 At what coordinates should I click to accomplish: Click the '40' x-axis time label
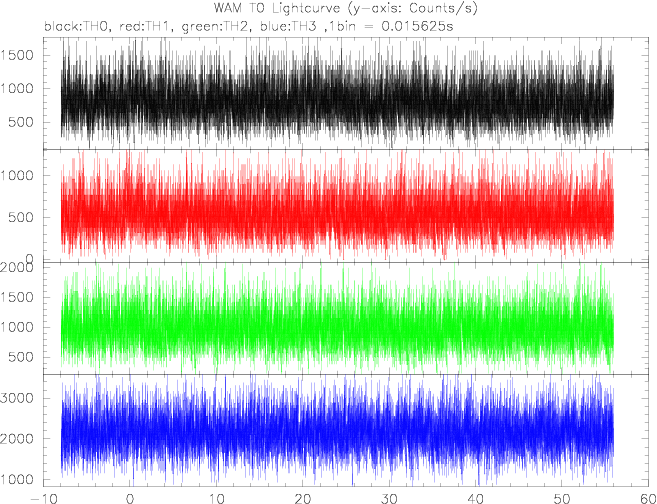tap(476, 499)
